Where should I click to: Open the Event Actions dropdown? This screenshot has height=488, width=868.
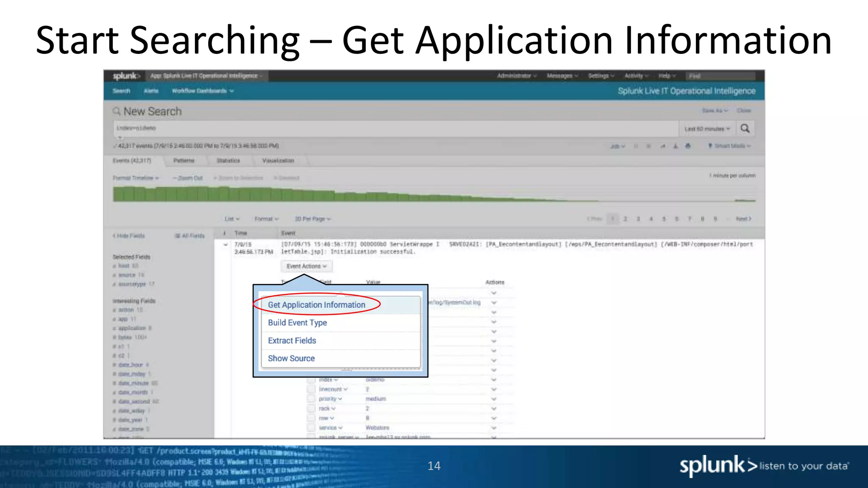click(x=306, y=266)
